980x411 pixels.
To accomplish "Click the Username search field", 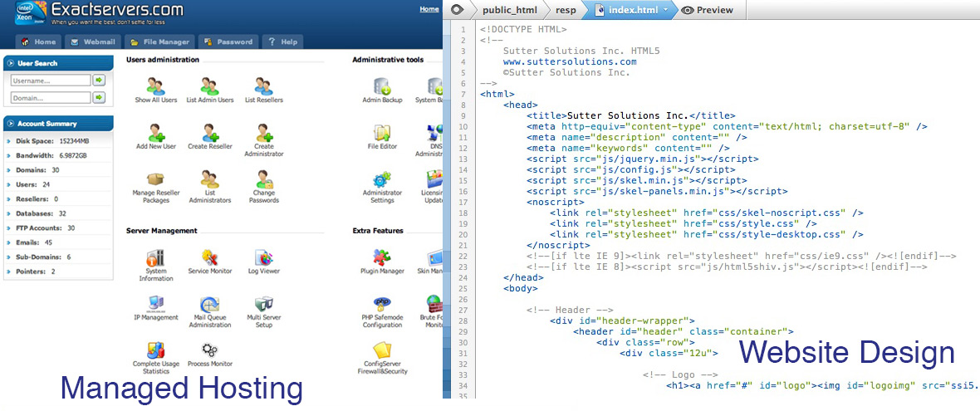I will [51, 81].
